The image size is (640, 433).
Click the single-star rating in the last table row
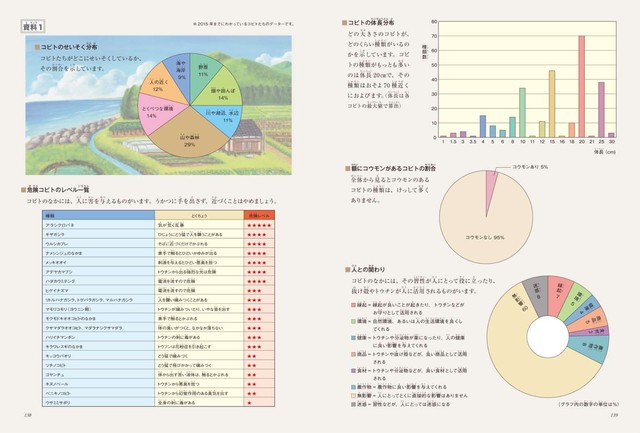pyautogui.click(x=249, y=403)
